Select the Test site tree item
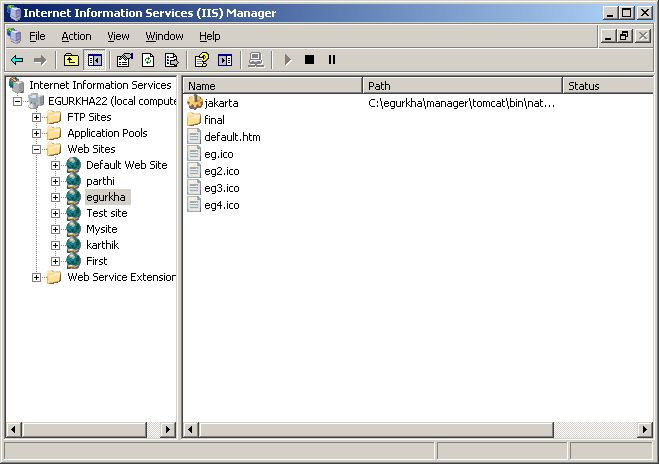 (x=107, y=213)
